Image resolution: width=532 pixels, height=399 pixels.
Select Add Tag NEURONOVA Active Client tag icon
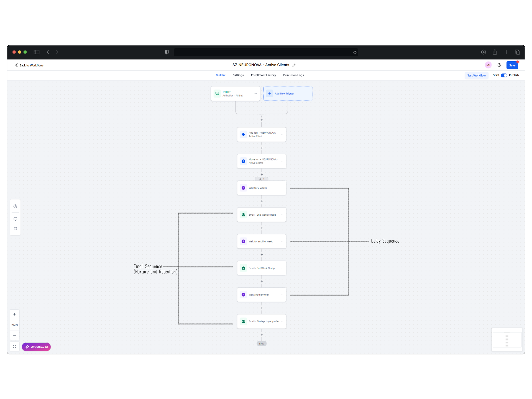[243, 134]
